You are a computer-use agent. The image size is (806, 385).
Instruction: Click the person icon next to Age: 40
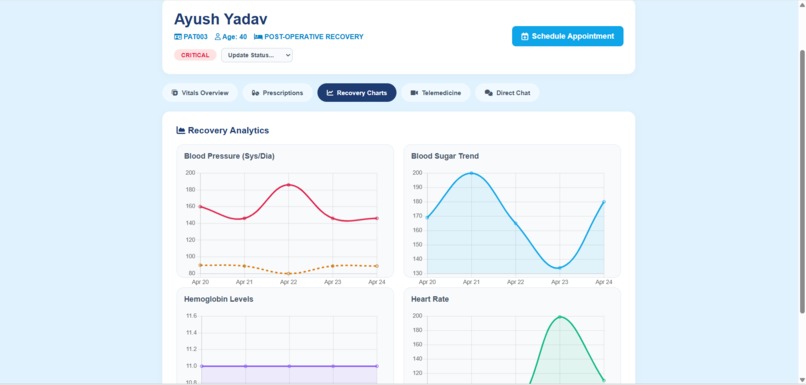(217, 37)
